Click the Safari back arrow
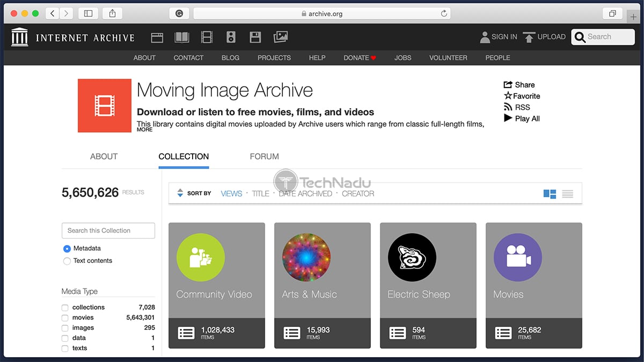Image resolution: width=644 pixels, height=362 pixels. pos(53,13)
